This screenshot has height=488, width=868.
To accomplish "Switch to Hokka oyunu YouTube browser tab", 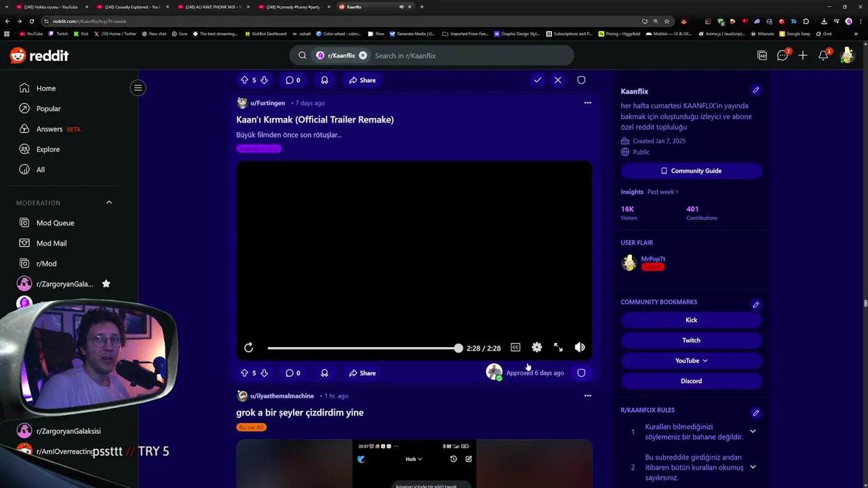I will pos(51,7).
